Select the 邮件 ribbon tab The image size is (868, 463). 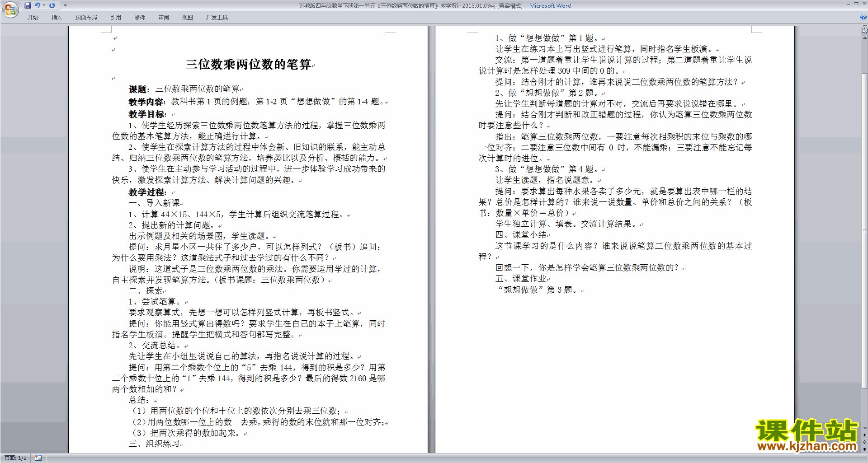point(140,18)
